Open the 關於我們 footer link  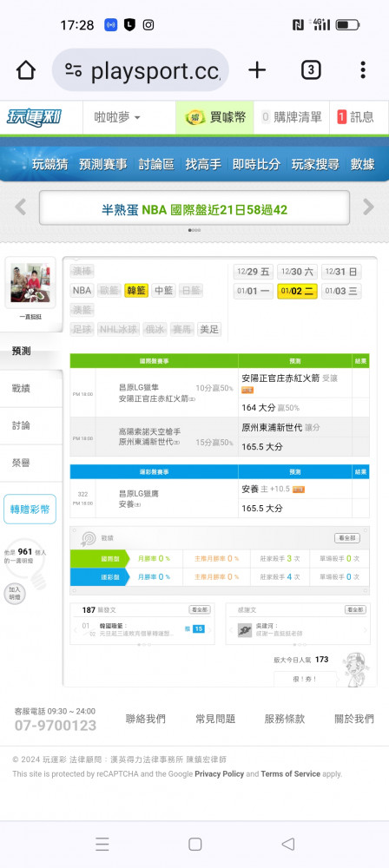(x=354, y=719)
